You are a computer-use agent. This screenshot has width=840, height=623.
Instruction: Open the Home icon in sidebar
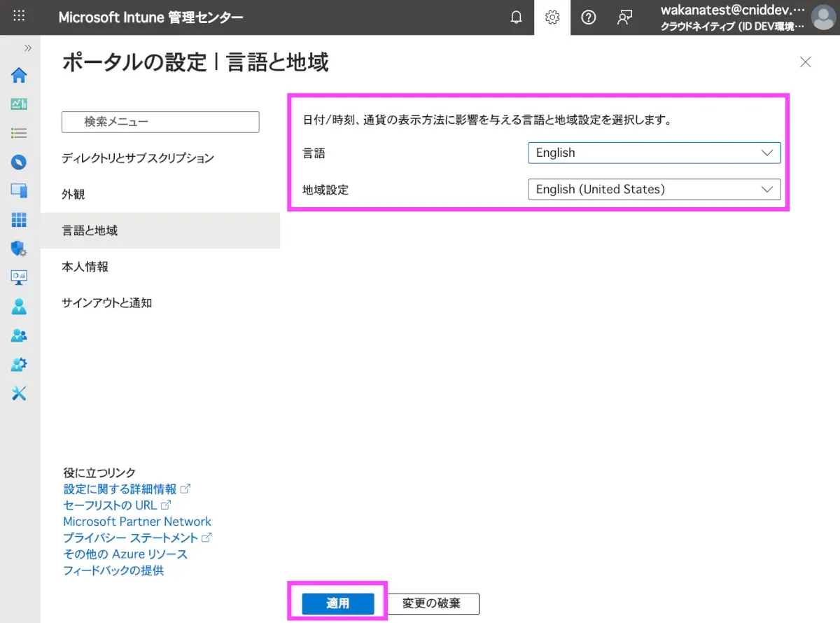click(x=19, y=76)
